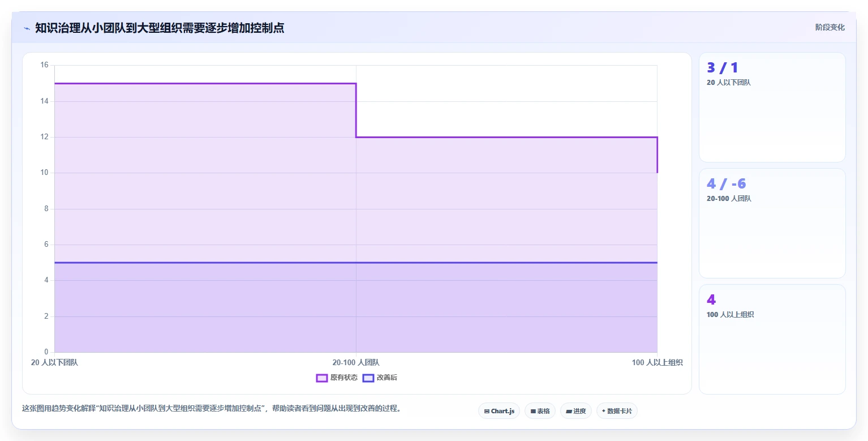Image resolution: width=868 pixels, height=441 pixels.
Task: Click the Chart.js tag
Action: (x=499, y=411)
